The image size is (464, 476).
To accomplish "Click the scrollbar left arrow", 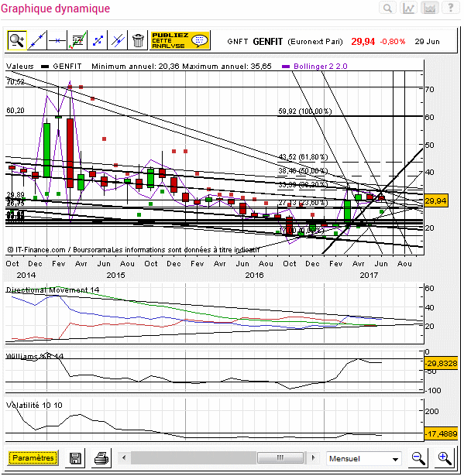I will click(124, 457).
